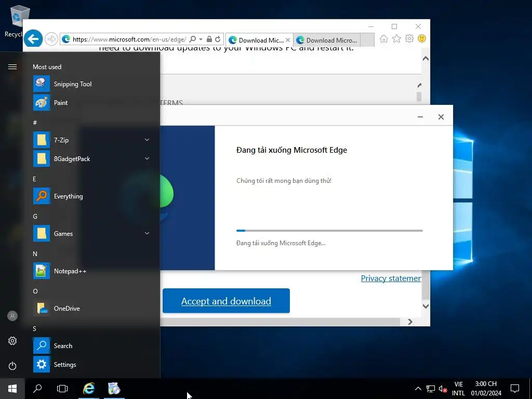Minimize the Edge installer dialog
This screenshot has height=399, width=532.
point(420,117)
